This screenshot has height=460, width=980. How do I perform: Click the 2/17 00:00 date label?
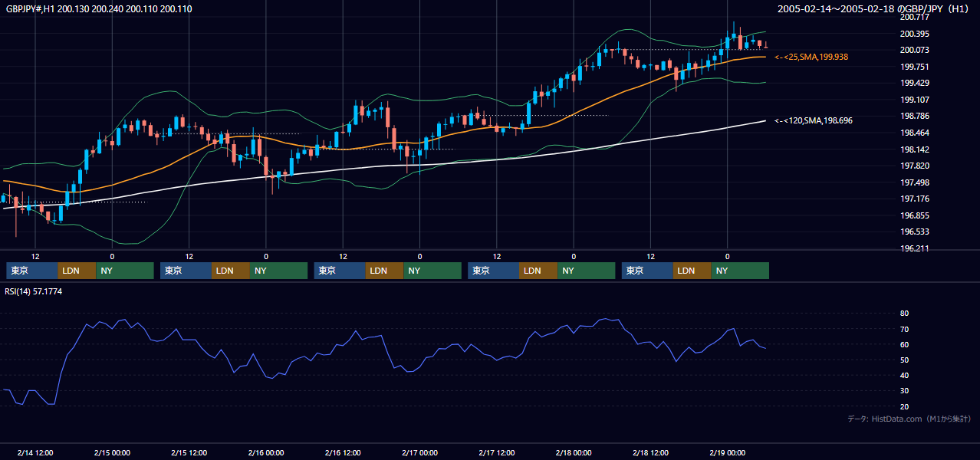click(x=419, y=452)
